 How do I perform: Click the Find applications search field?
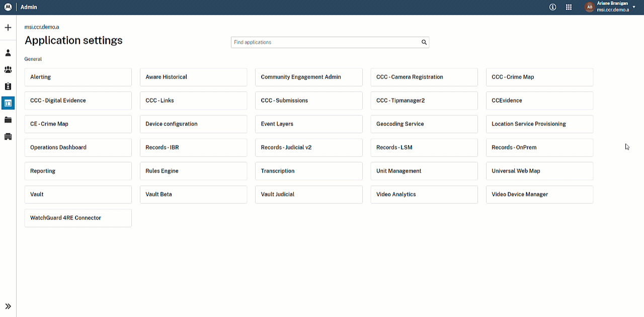[x=325, y=43]
